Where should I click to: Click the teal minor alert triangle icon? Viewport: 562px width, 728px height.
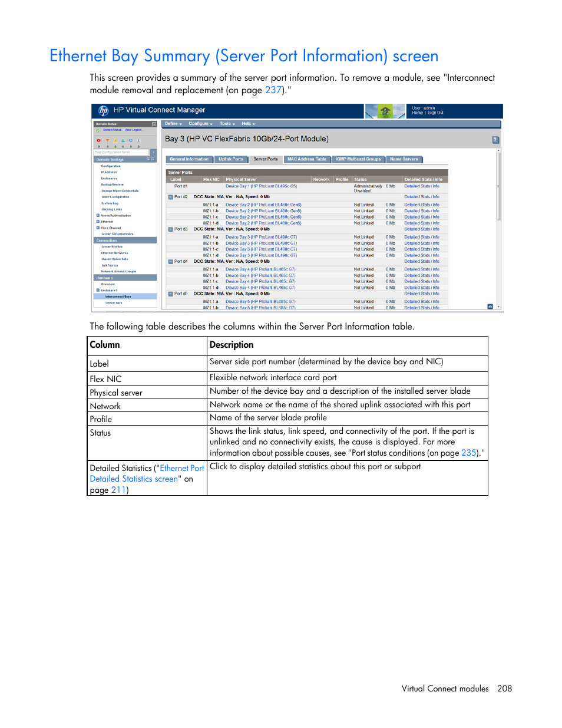(123, 141)
